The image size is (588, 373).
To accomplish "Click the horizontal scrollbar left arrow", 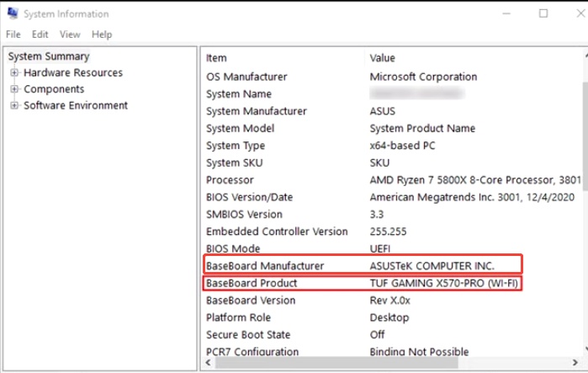I will tap(208, 363).
